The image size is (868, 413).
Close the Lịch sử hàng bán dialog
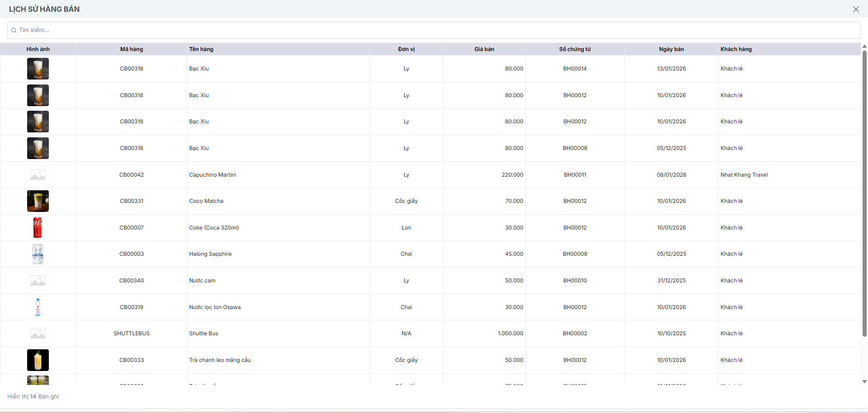pyautogui.click(x=856, y=9)
